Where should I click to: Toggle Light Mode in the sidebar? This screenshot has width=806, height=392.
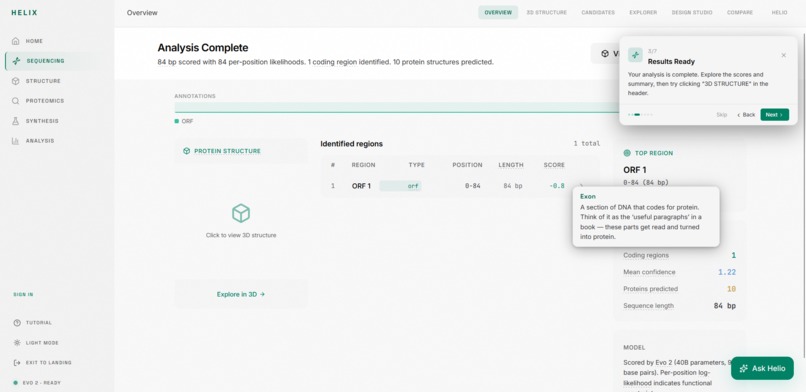click(x=42, y=343)
